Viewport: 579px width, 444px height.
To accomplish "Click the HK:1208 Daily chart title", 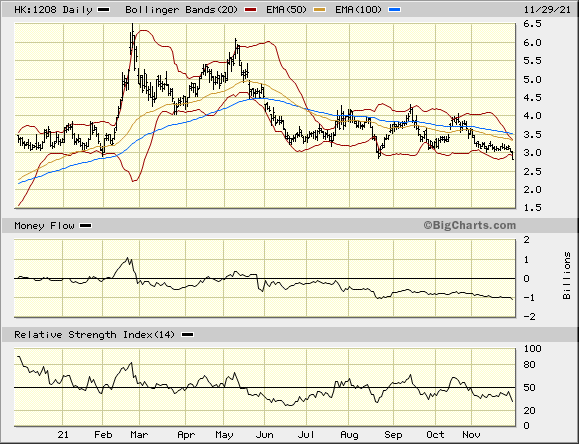I will click(x=53, y=10).
